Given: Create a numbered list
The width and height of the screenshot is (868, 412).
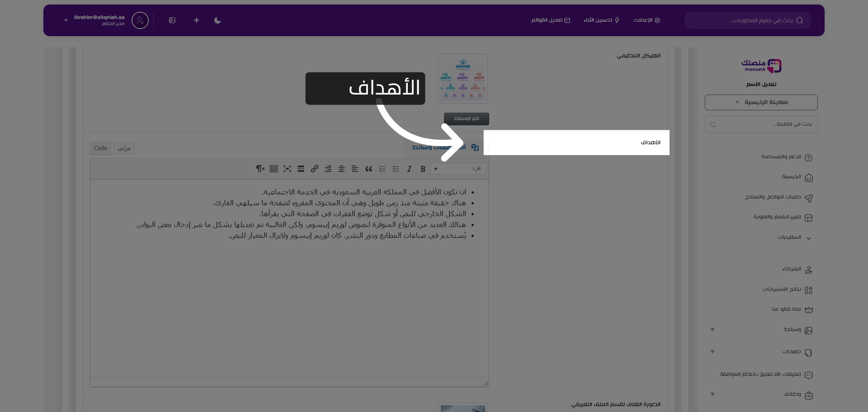Looking at the screenshot, I should coord(382,169).
